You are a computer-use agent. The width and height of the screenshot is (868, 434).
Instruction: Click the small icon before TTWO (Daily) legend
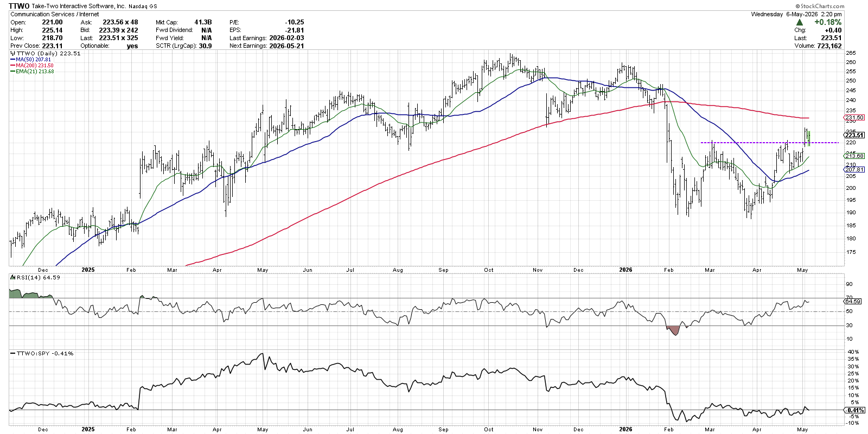(12, 54)
